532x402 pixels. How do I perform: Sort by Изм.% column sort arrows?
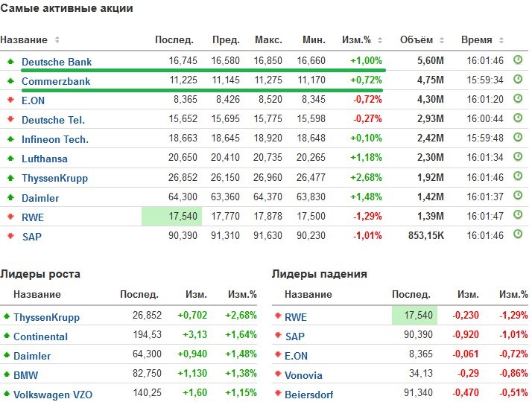click(x=380, y=40)
